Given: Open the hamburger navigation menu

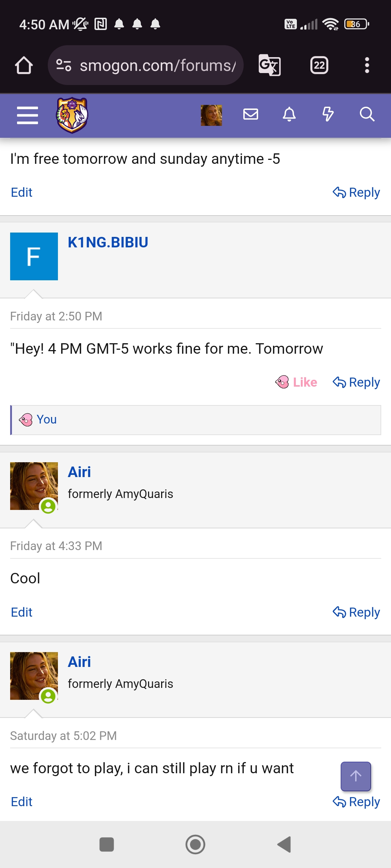Looking at the screenshot, I should coord(28,115).
